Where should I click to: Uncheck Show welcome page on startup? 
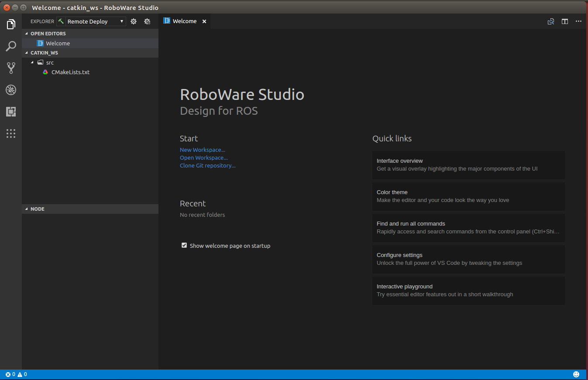pos(184,246)
